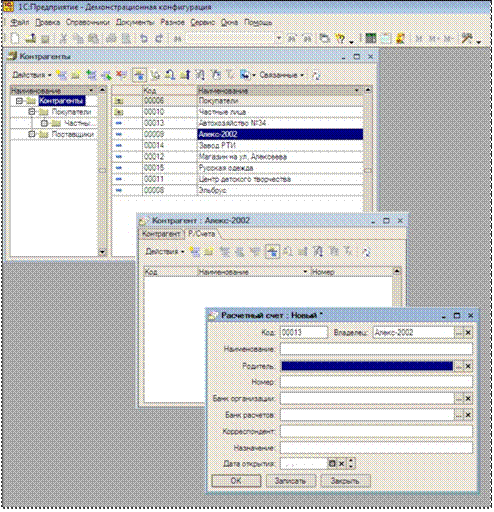
Task: Copy element with green plus in Контрагенты toolbar
Action: click(x=91, y=75)
